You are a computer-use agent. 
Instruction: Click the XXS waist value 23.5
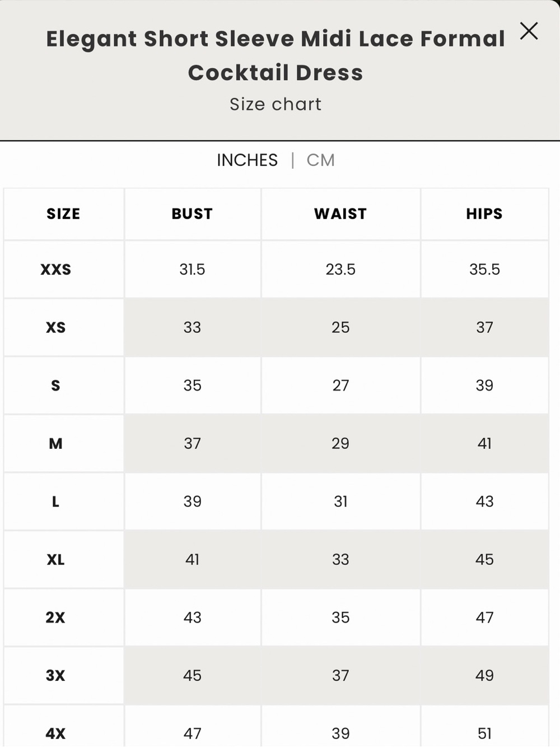[x=340, y=270]
